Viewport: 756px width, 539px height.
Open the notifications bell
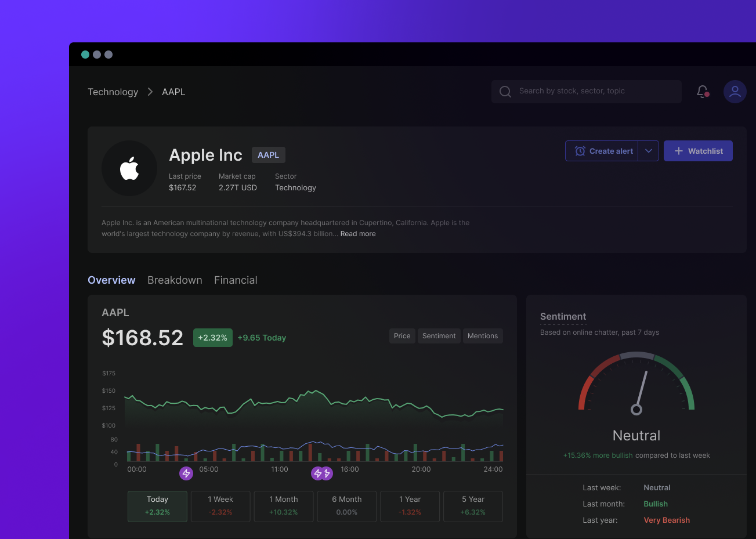703,92
